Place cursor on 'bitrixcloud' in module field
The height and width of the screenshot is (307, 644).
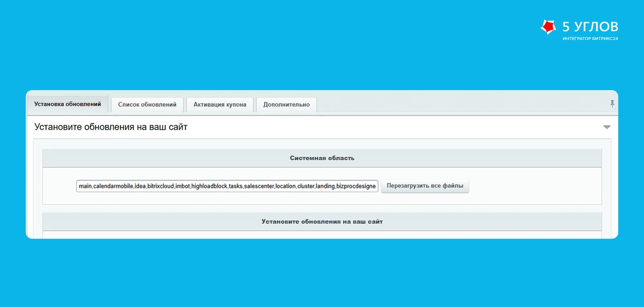[x=161, y=186]
